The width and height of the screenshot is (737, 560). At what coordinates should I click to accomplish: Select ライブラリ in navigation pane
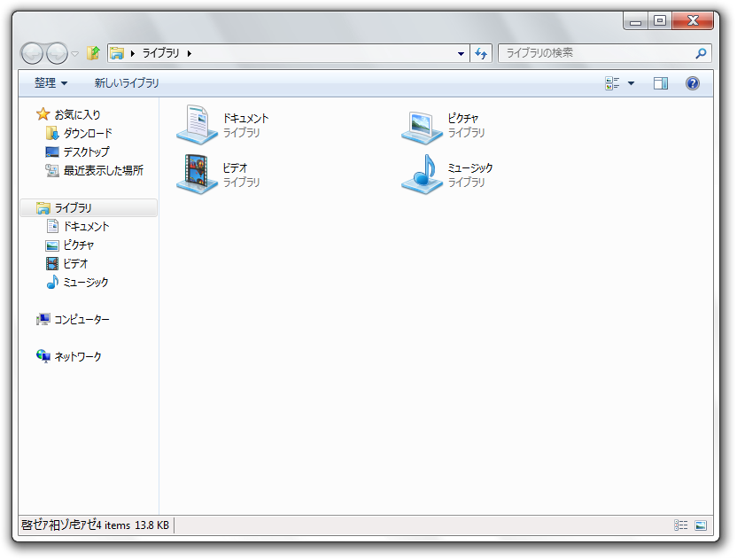click(x=89, y=208)
